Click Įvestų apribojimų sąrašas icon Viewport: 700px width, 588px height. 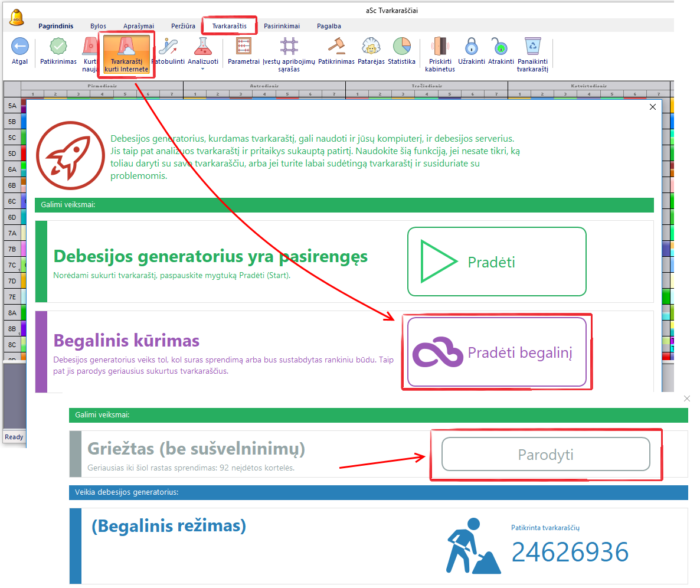coord(289,47)
